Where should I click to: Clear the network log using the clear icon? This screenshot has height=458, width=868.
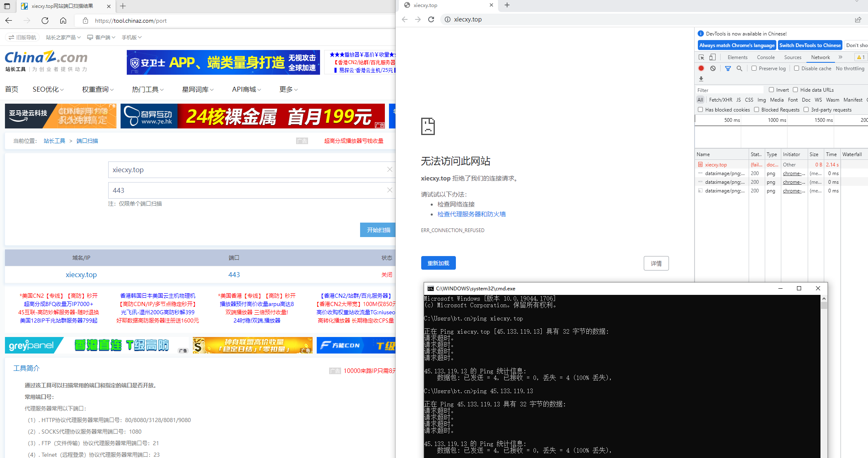(x=713, y=69)
